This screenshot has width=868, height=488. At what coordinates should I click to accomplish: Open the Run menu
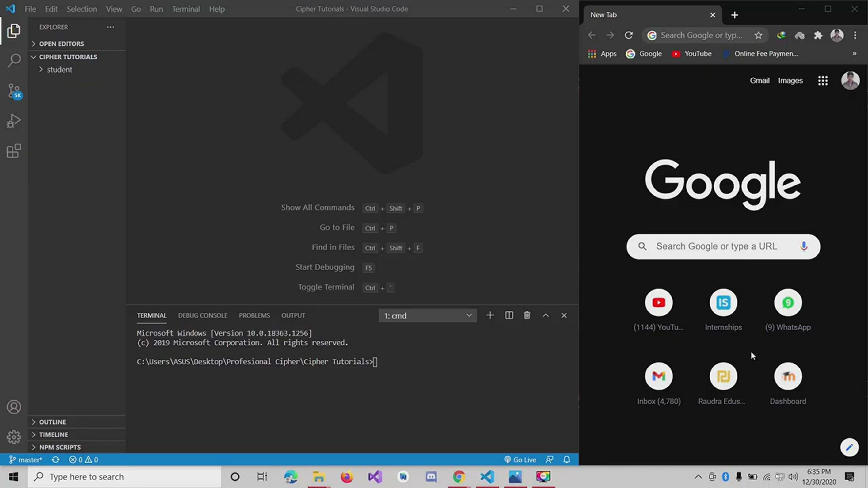pos(156,9)
